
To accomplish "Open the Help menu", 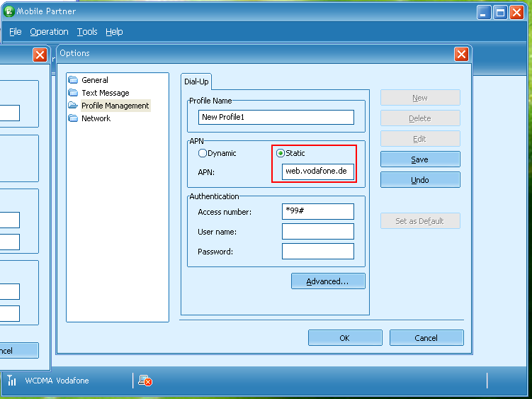I will click(x=114, y=32).
